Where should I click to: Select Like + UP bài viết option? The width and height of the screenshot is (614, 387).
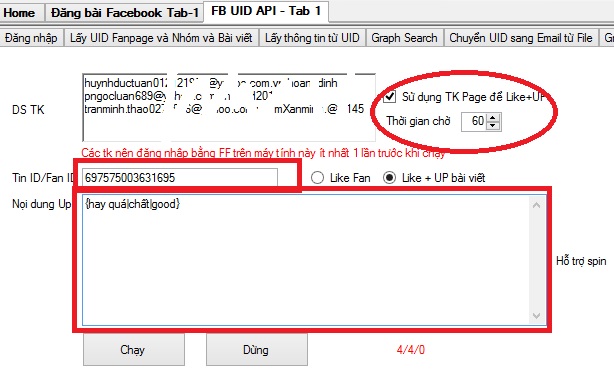click(389, 178)
